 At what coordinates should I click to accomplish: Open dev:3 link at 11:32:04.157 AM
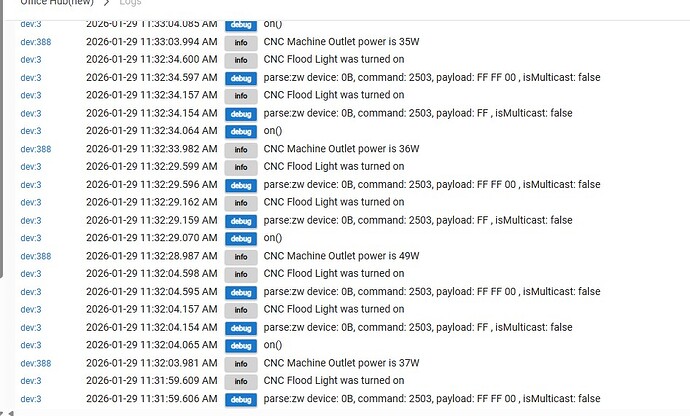[31, 309]
